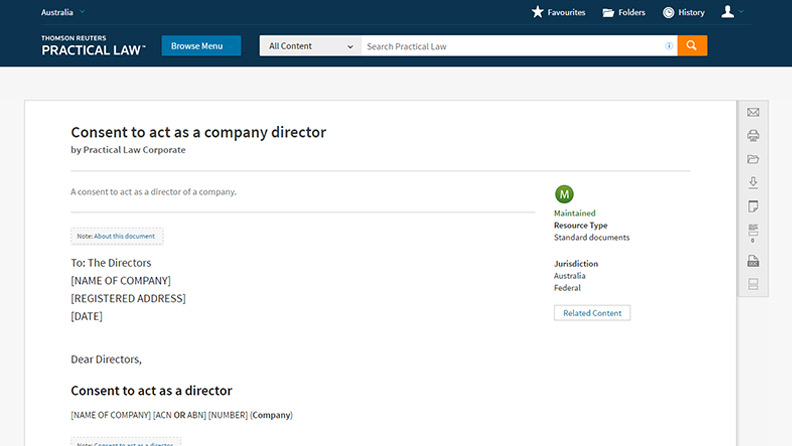The height and width of the screenshot is (446, 792).
Task: Download the document using the download icon
Action: point(753,183)
